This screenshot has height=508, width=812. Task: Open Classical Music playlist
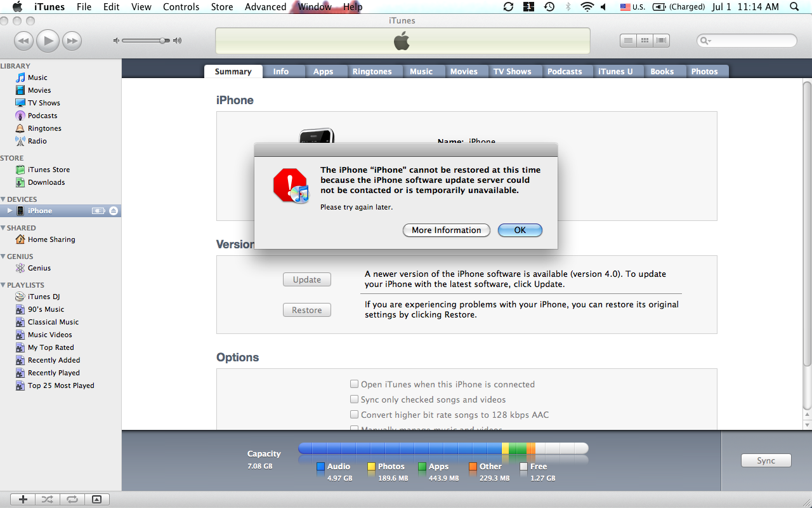(53, 322)
